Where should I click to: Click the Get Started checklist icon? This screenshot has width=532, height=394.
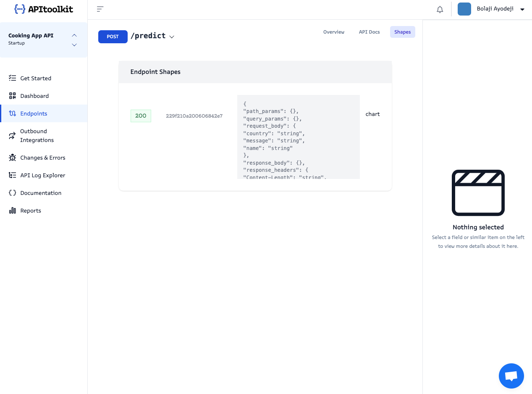[13, 78]
